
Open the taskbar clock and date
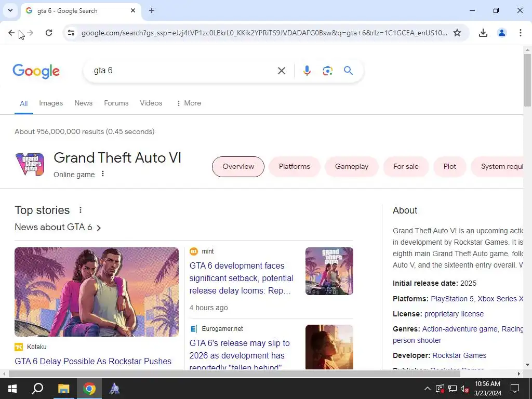tap(487, 389)
